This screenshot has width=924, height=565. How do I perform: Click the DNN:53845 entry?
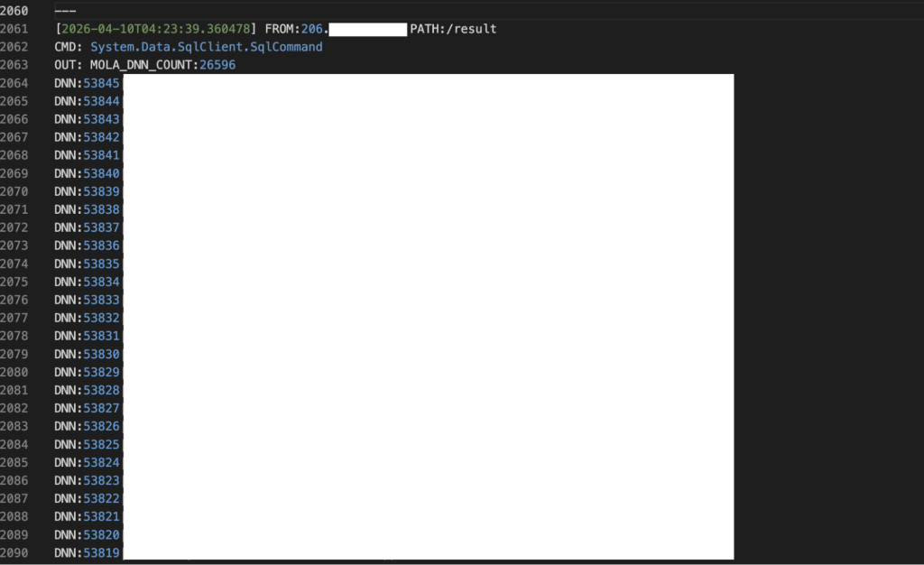pos(87,83)
